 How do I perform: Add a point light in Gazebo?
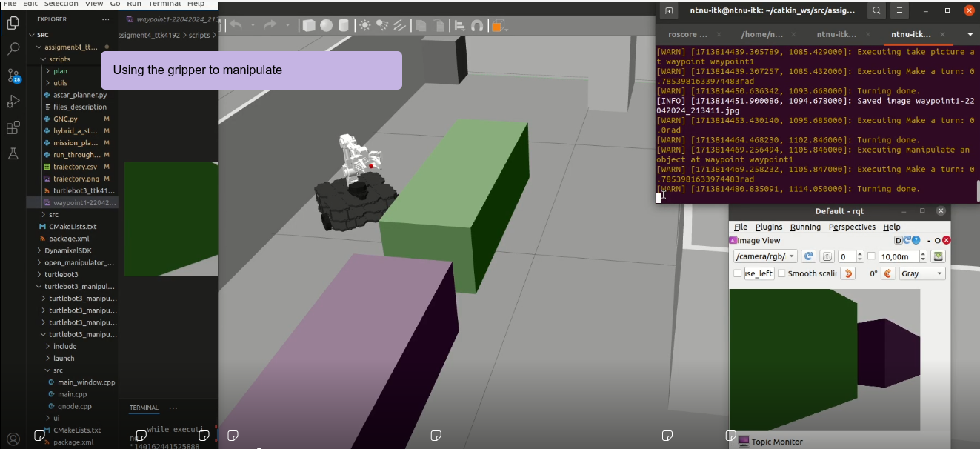click(365, 25)
